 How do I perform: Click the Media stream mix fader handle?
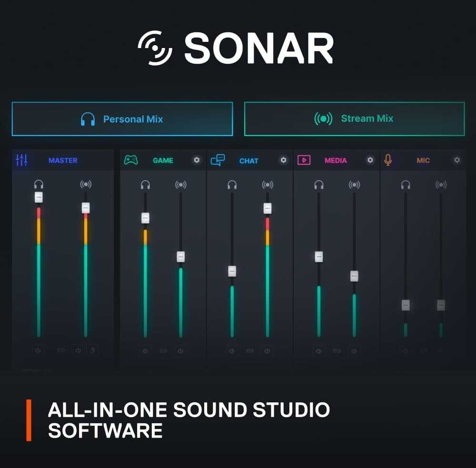[x=354, y=276]
